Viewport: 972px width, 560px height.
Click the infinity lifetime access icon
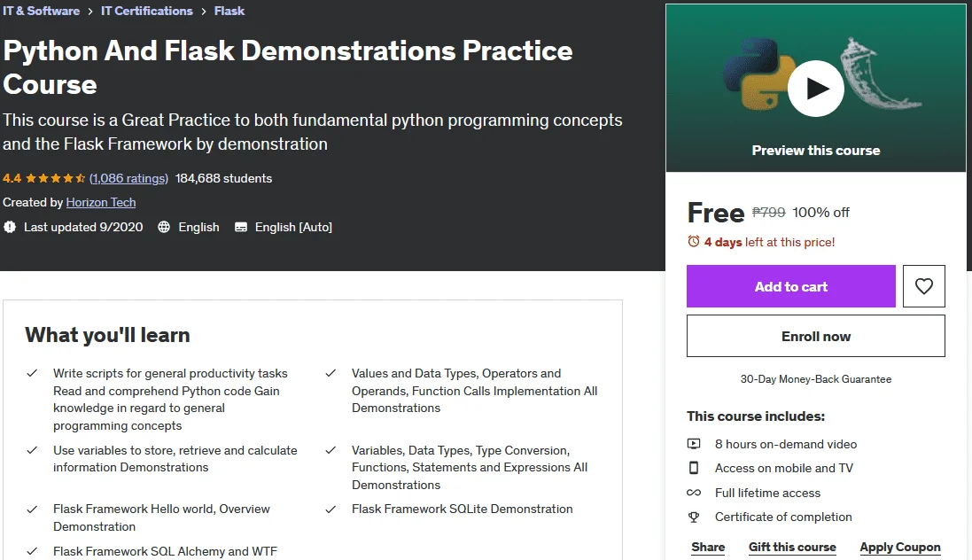tap(694, 493)
